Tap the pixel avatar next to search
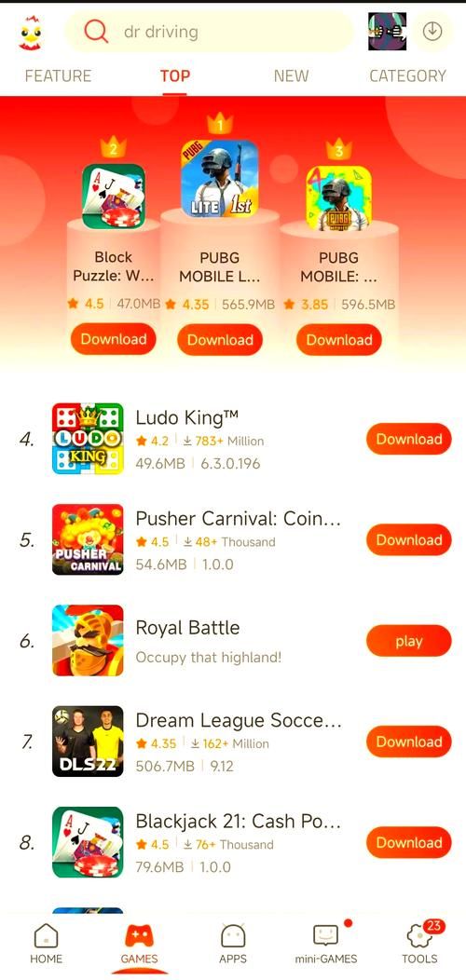 (x=387, y=32)
